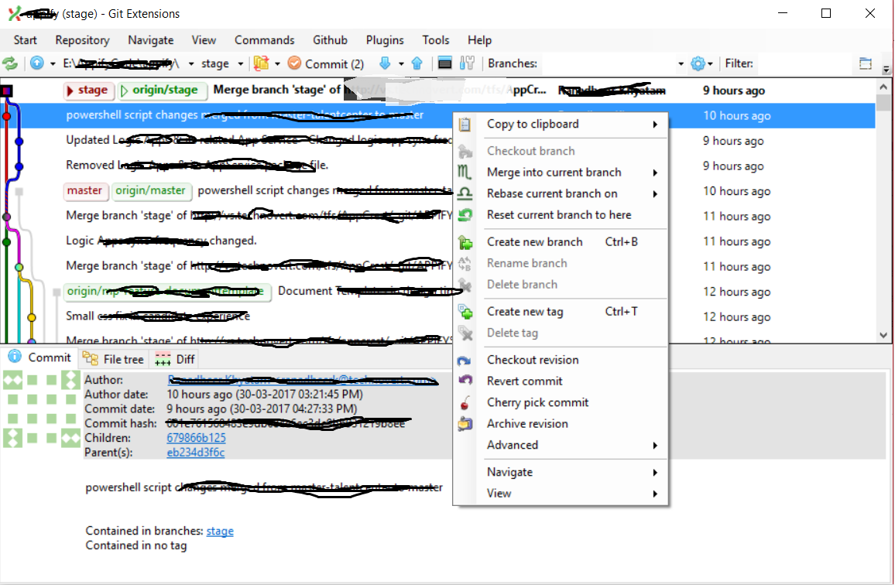This screenshot has width=895, height=588.
Task: Push commits using the blue up-arrow icon
Action: [x=418, y=63]
